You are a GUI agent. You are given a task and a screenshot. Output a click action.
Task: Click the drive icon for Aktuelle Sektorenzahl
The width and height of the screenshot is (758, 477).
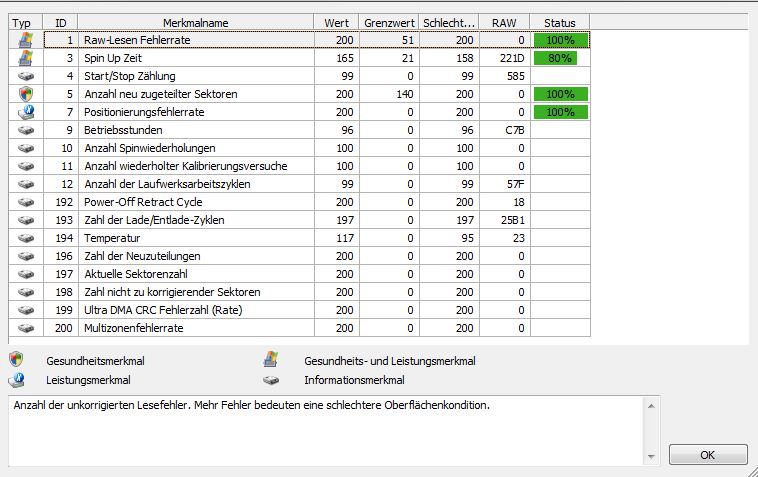click(x=26, y=275)
